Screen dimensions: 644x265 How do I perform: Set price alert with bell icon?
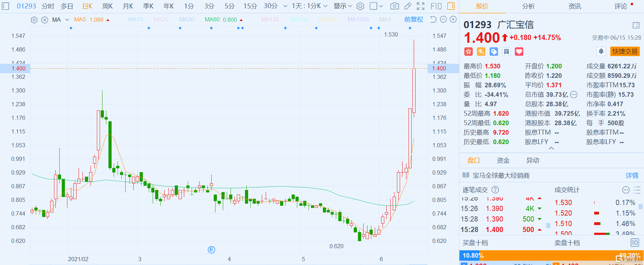coord(601,52)
